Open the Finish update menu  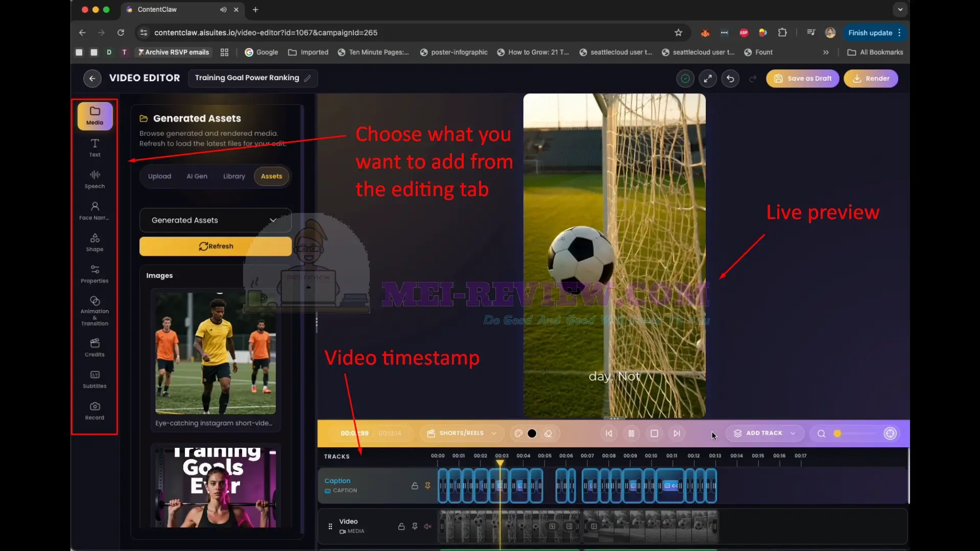[x=875, y=33]
